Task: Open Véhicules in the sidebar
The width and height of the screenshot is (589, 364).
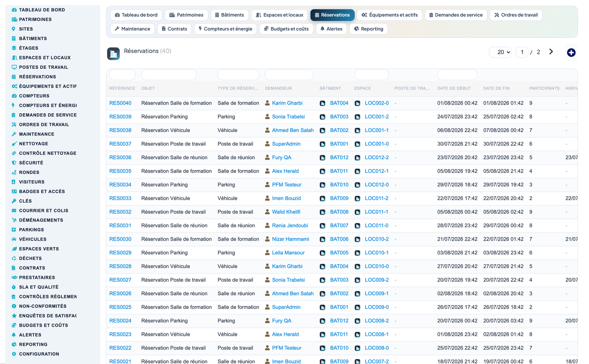Action: click(x=33, y=239)
